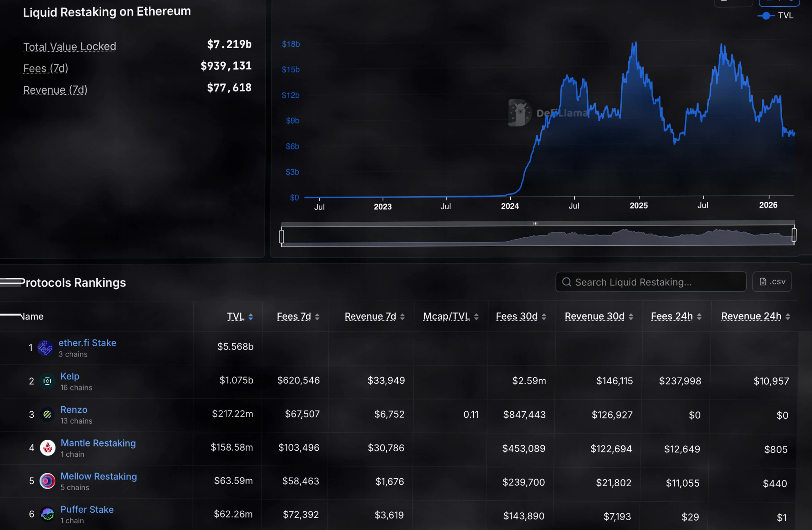
Task: Click the Puffer Stake logo icon
Action: [x=47, y=514]
